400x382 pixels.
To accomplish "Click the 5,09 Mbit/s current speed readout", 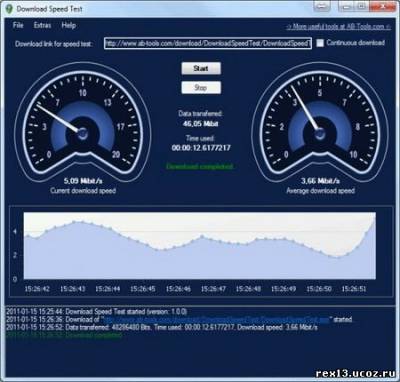I will [83, 181].
